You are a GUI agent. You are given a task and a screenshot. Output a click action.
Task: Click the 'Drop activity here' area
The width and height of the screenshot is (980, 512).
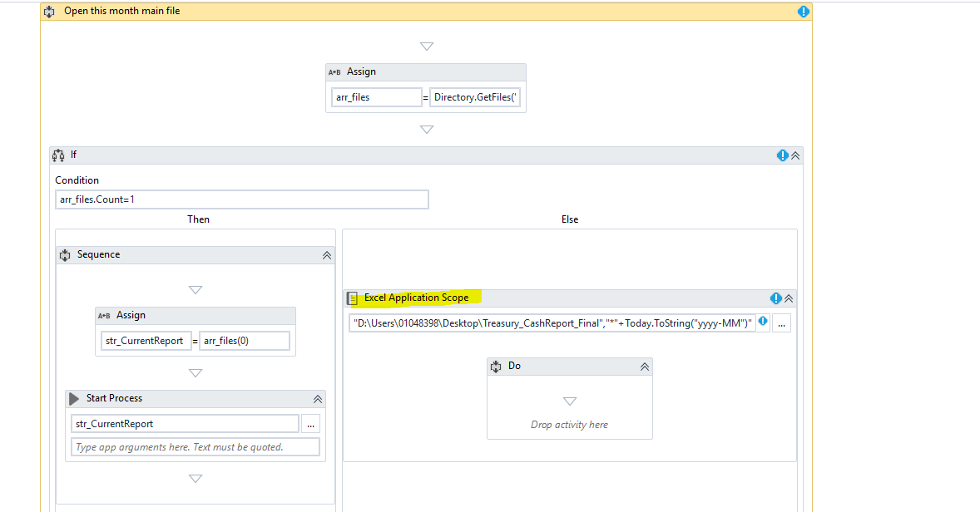pyautogui.click(x=569, y=424)
